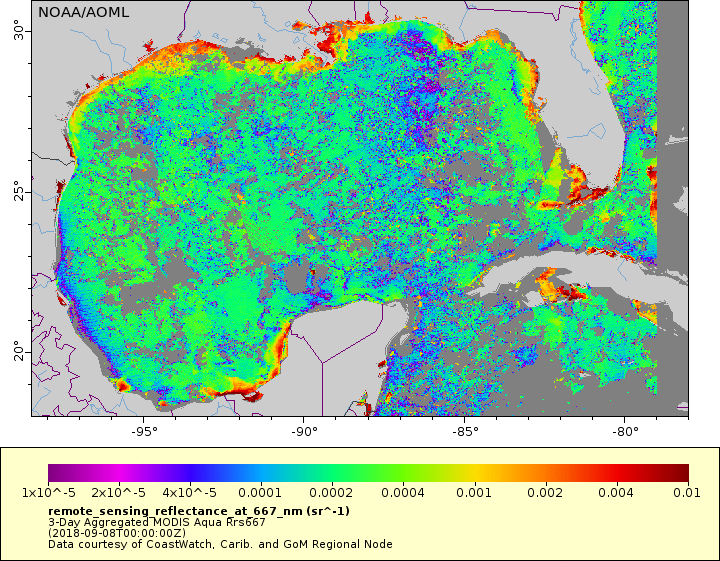Click the 25° latitude axis label
The width and height of the screenshot is (720, 561).
(18, 191)
